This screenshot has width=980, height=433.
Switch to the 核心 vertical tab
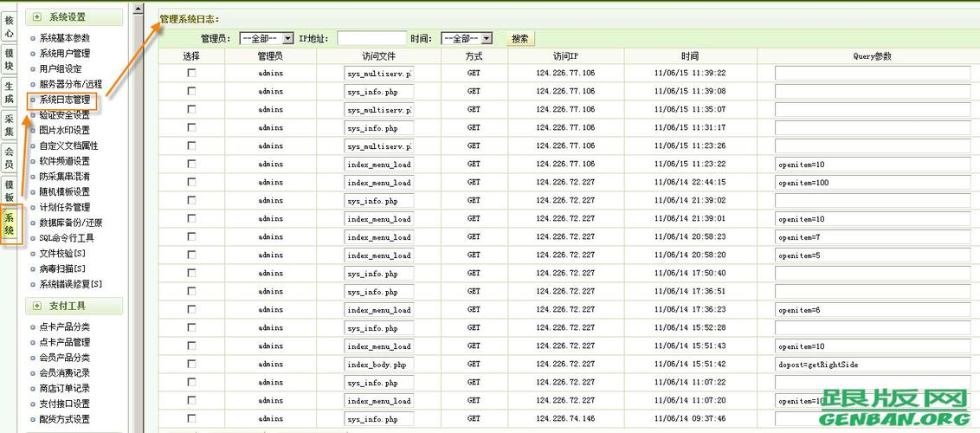10,26
